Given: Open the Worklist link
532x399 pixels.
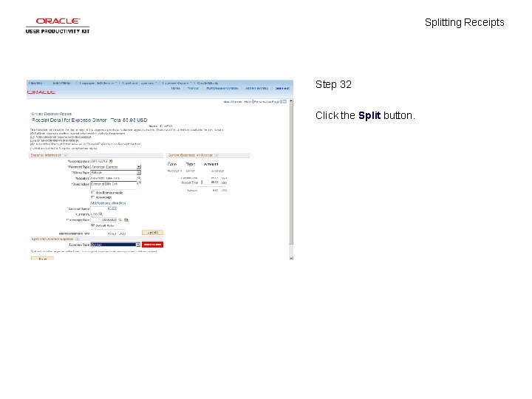Looking at the screenshot, I should click(193, 88).
